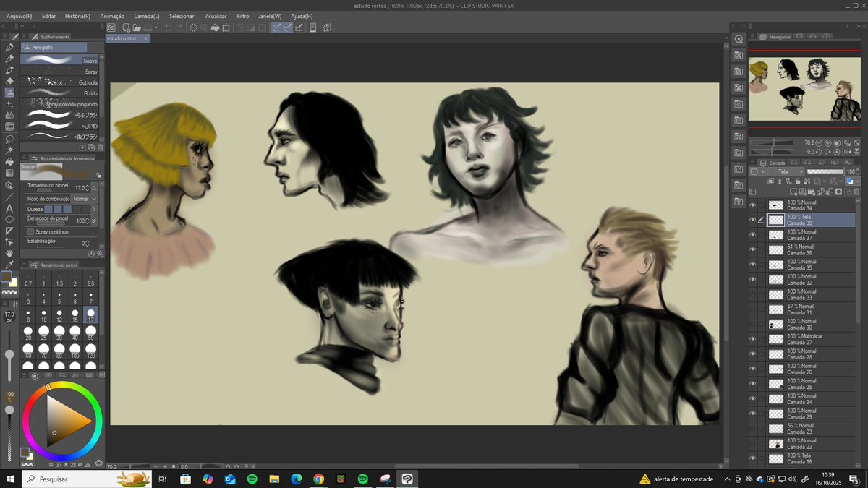Click the Undo arrow in command bar

(167, 27)
